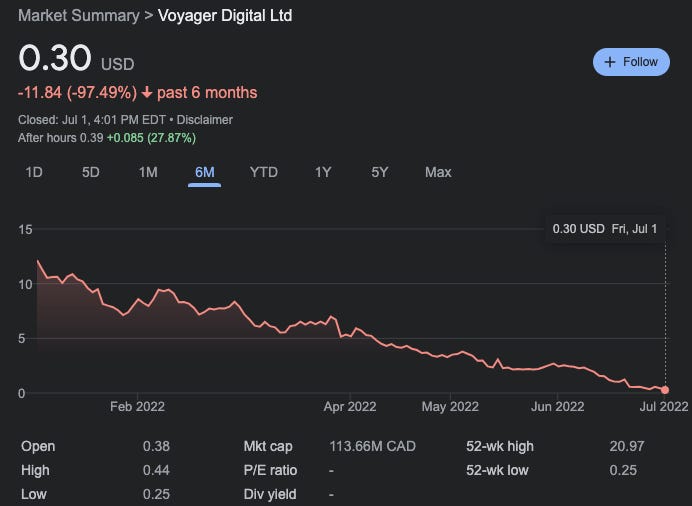
Task: Click the Voyager Digital Ltd title
Action: (225, 15)
